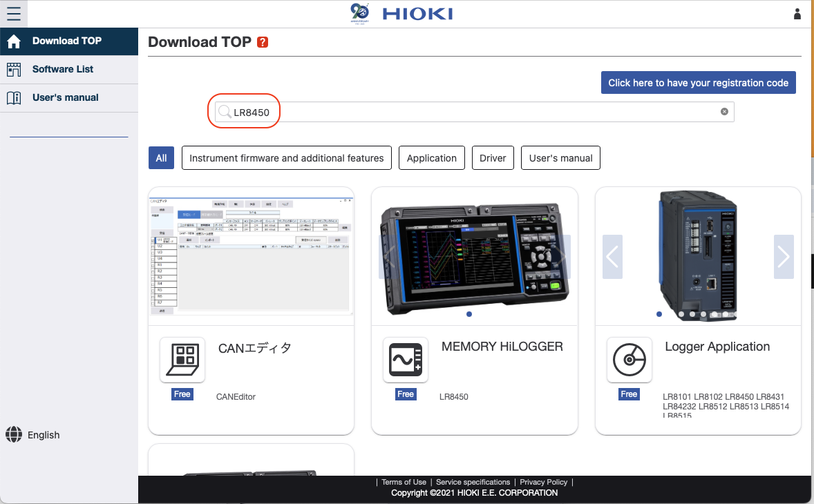
Task: Select the All filter tab
Action: click(x=161, y=157)
